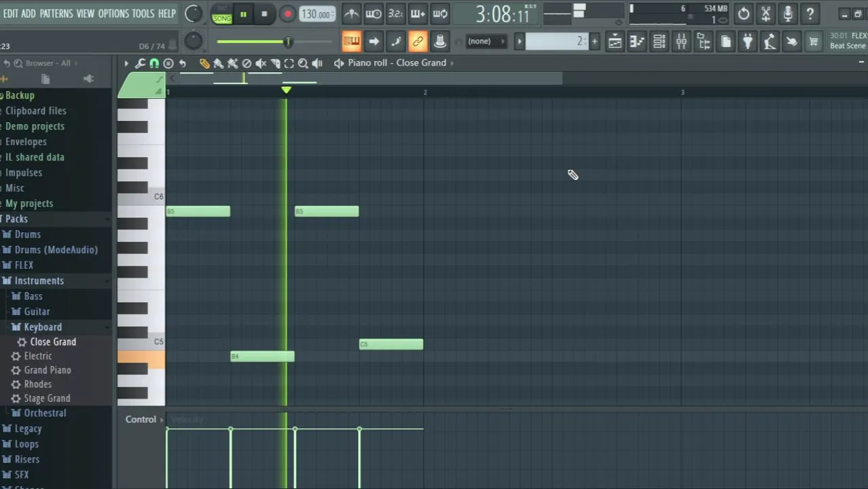Switch the PAT/SONG mode toggle
This screenshot has width=868, height=489.
tap(221, 14)
